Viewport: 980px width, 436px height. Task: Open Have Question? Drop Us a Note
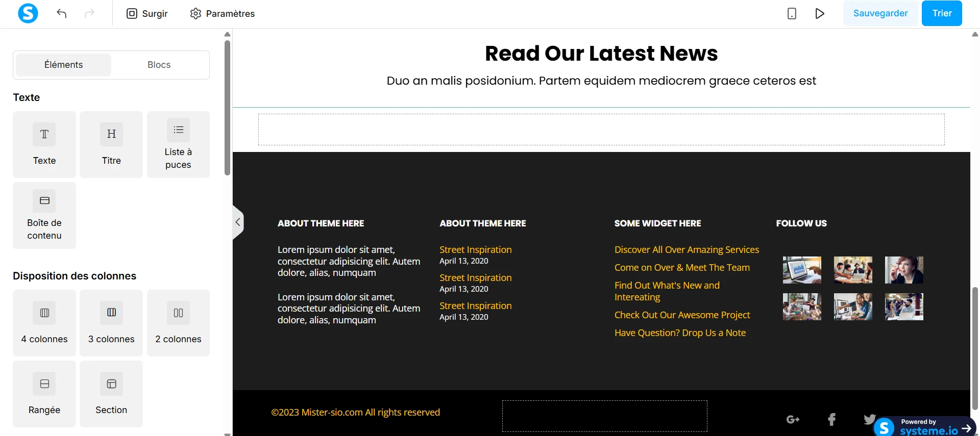click(x=680, y=332)
